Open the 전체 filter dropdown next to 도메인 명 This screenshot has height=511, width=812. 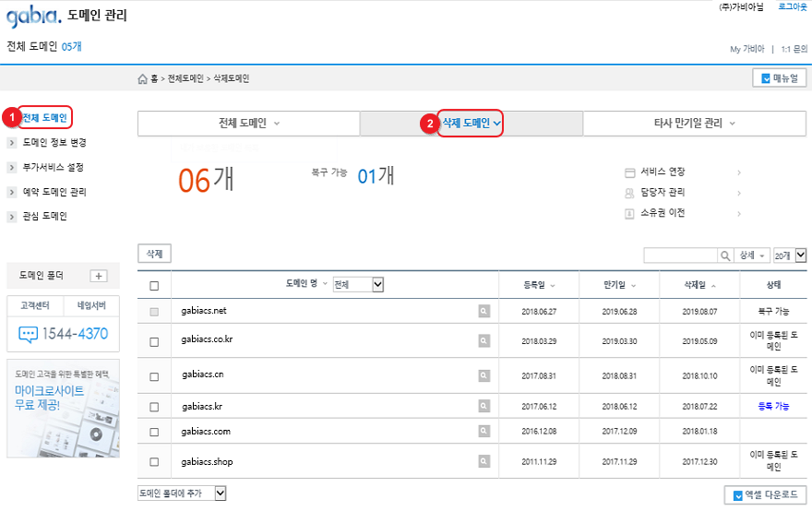pos(358,284)
